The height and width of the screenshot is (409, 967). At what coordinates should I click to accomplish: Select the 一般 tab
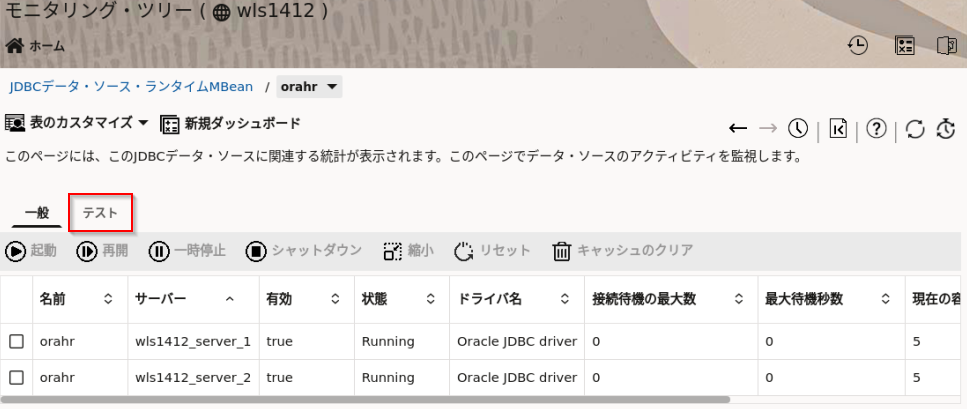[37, 213]
